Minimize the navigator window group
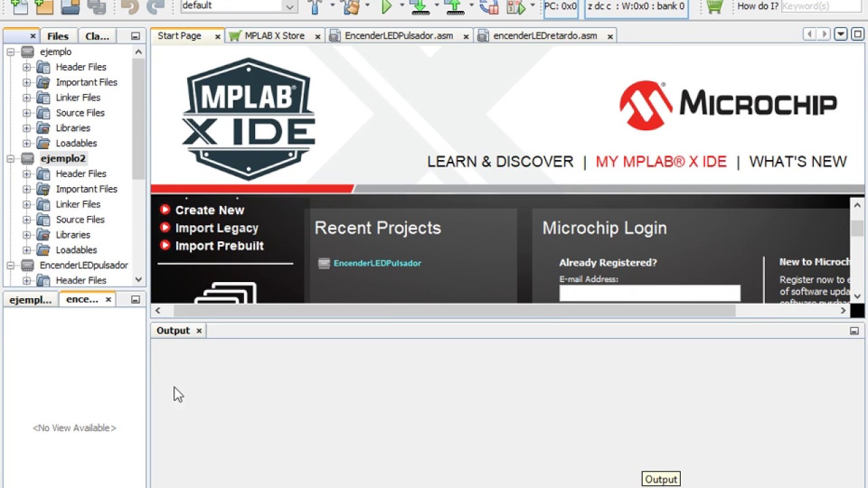868x488 pixels. (x=136, y=299)
